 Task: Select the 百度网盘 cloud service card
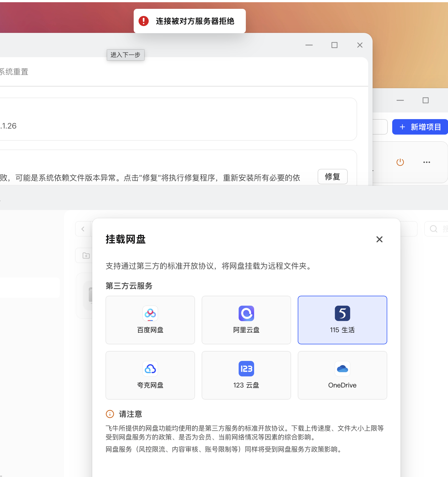tap(150, 320)
